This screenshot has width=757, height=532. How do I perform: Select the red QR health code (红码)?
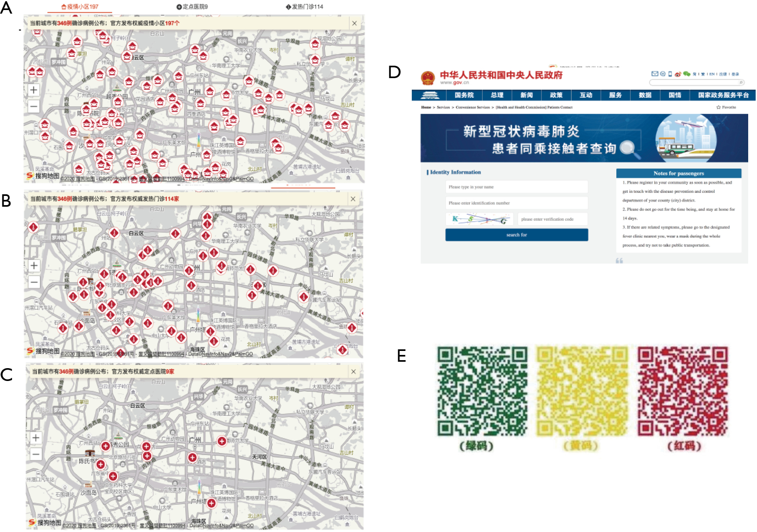pos(683,391)
